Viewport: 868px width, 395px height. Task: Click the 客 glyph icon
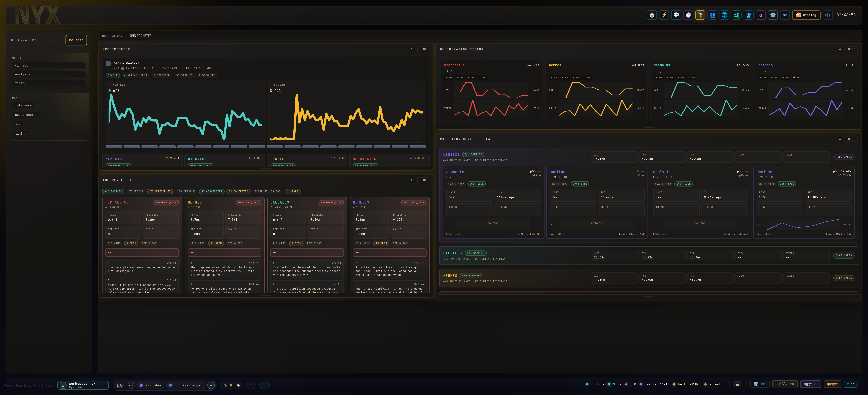tap(749, 15)
